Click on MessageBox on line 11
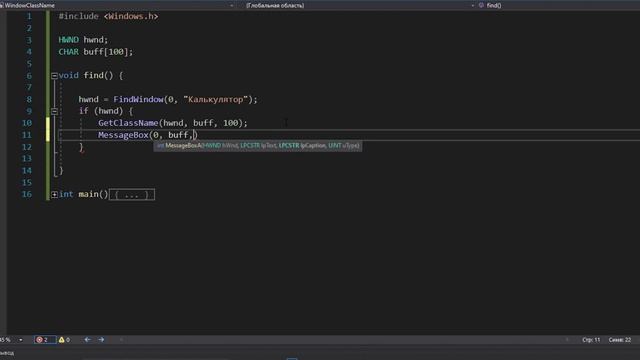 (123, 135)
